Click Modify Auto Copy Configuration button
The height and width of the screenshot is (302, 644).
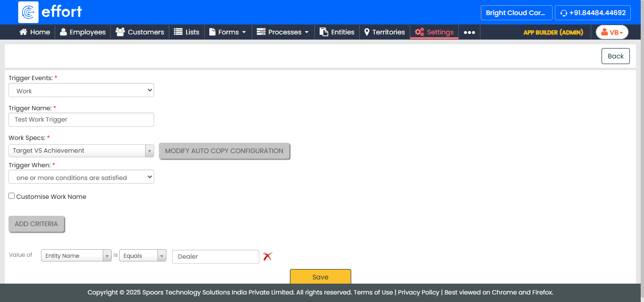pyautogui.click(x=224, y=151)
